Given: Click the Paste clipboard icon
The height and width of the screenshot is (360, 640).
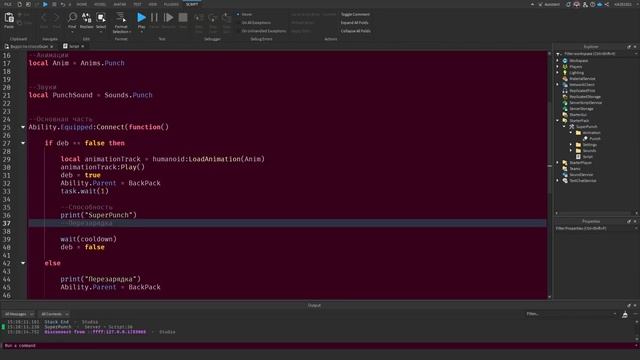Looking at the screenshot, I should coord(9,18).
